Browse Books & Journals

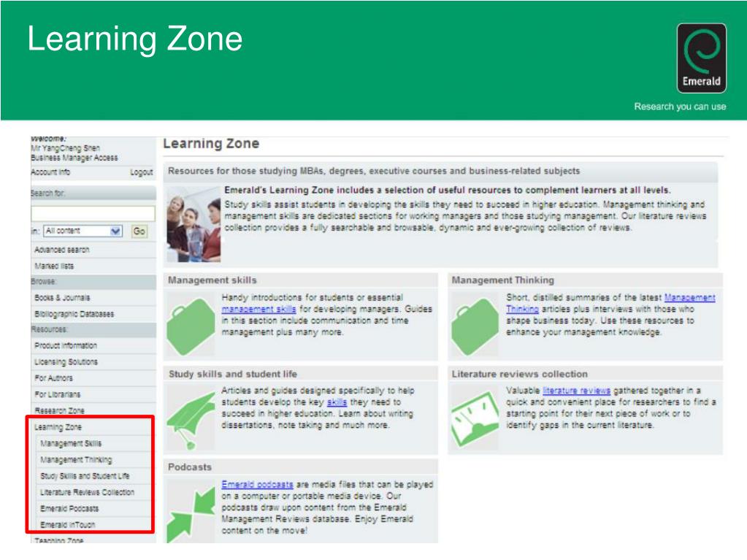click(x=62, y=298)
